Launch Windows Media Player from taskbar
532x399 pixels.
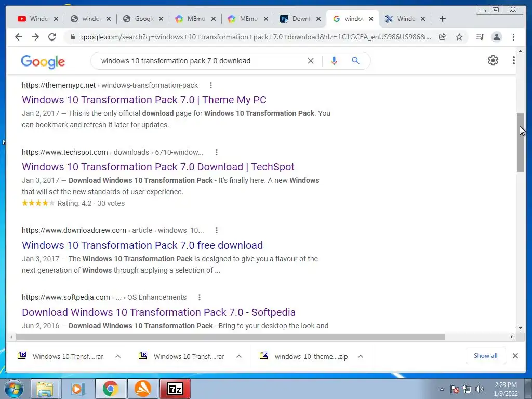[x=77, y=389]
